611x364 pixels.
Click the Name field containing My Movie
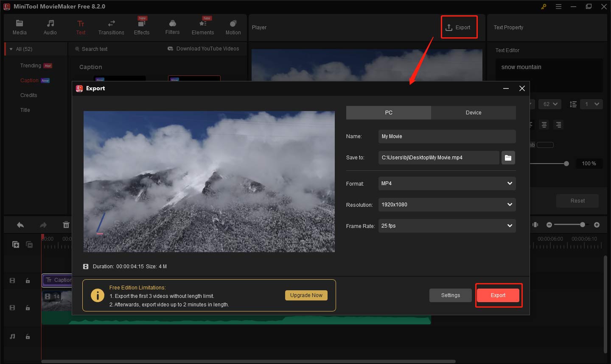pos(447,136)
